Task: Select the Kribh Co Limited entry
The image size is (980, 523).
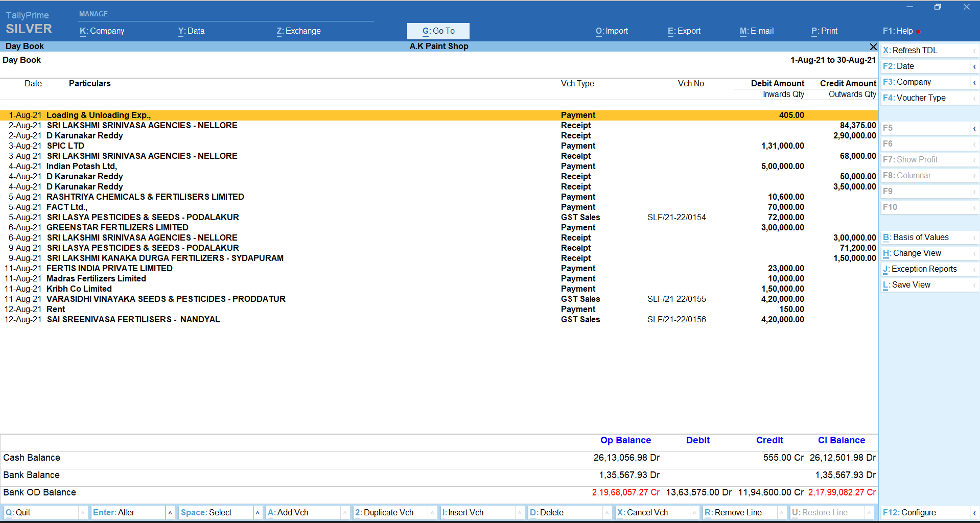Action: [x=439, y=289]
